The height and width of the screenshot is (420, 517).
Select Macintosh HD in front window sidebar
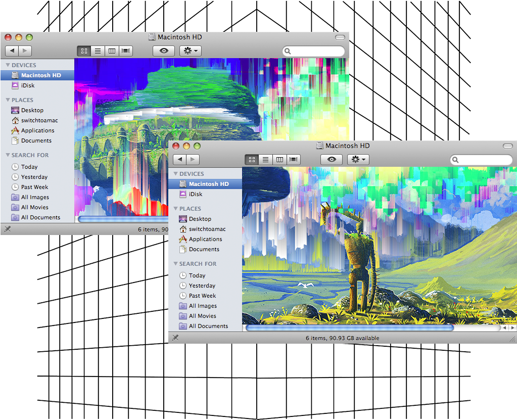click(205, 184)
